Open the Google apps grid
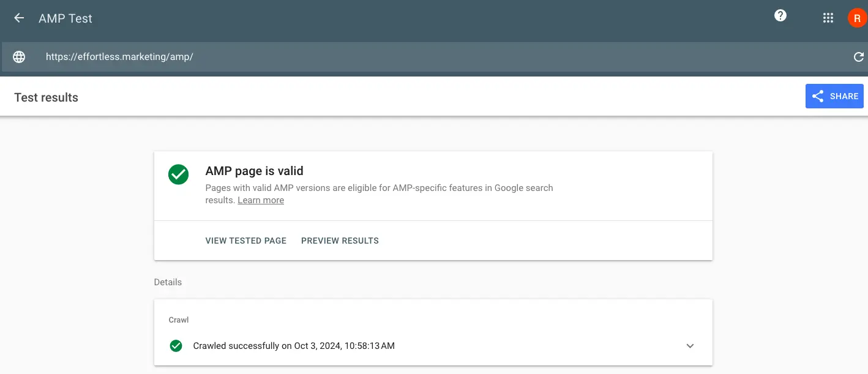The height and width of the screenshot is (374, 868). coord(828,18)
